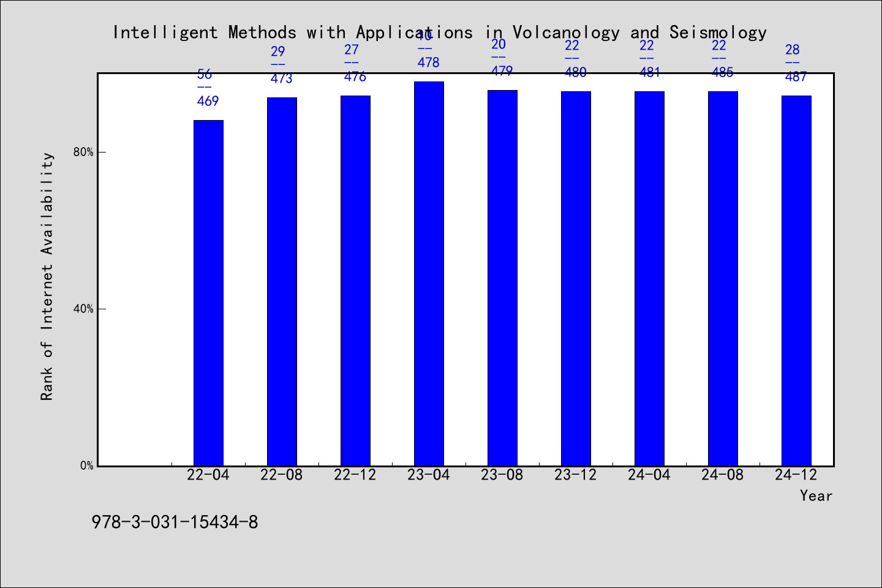The height and width of the screenshot is (588, 882).
Task: Click the blue bar for 23-08
Action: [502, 278]
